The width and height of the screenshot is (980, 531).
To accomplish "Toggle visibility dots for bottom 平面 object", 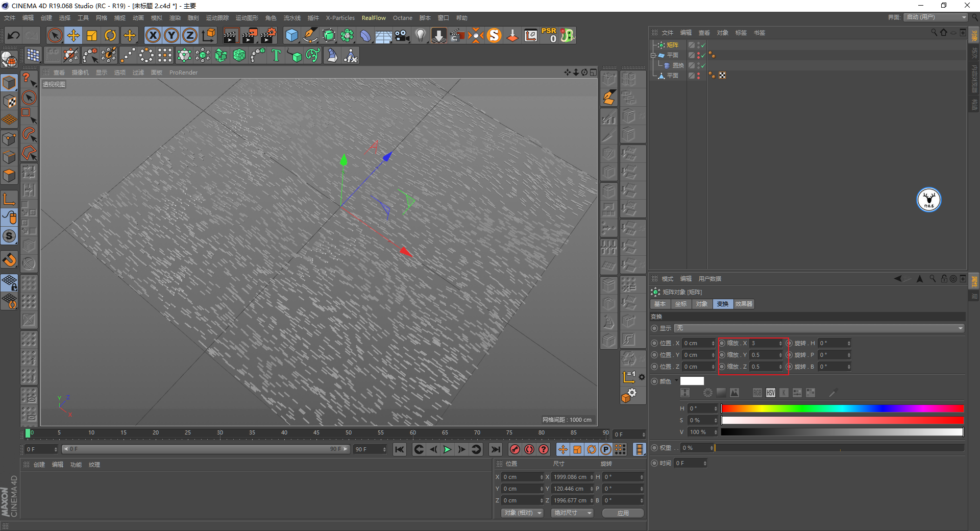I will tap(698, 76).
